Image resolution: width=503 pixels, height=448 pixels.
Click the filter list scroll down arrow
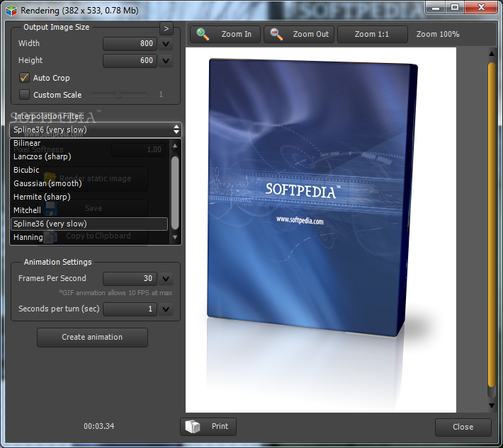(175, 238)
